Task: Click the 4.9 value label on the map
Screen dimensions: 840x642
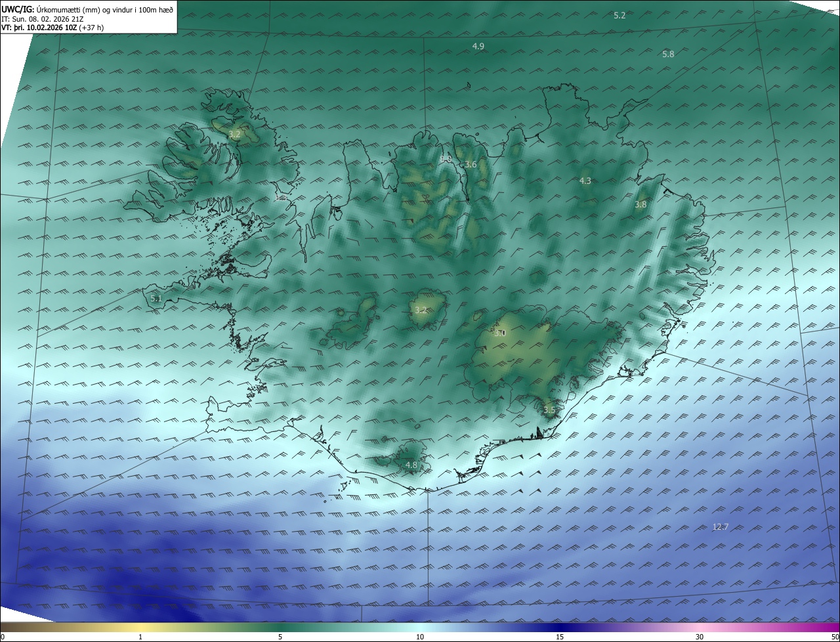Action: pos(478,46)
